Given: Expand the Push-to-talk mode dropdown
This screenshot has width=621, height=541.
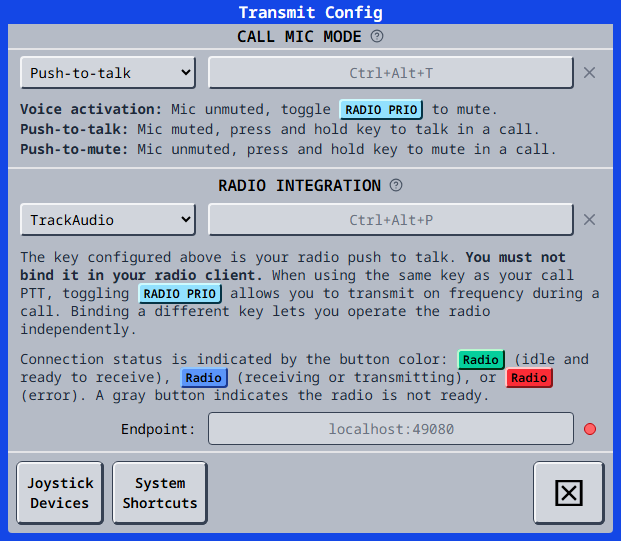Looking at the screenshot, I should click(x=108, y=72).
